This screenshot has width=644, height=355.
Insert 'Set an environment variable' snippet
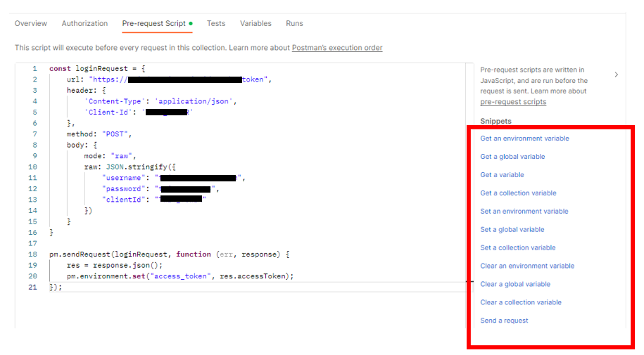pyautogui.click(x=524, y=212)
